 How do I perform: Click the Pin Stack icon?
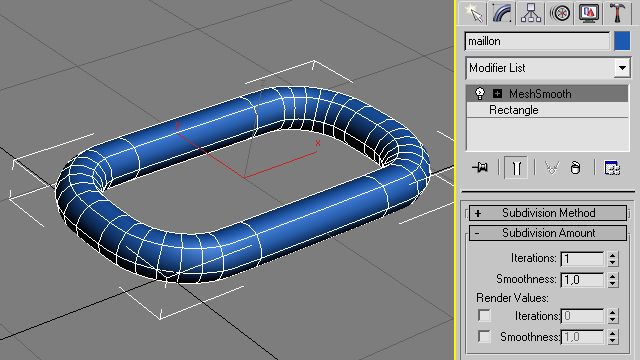pos(480,167)
